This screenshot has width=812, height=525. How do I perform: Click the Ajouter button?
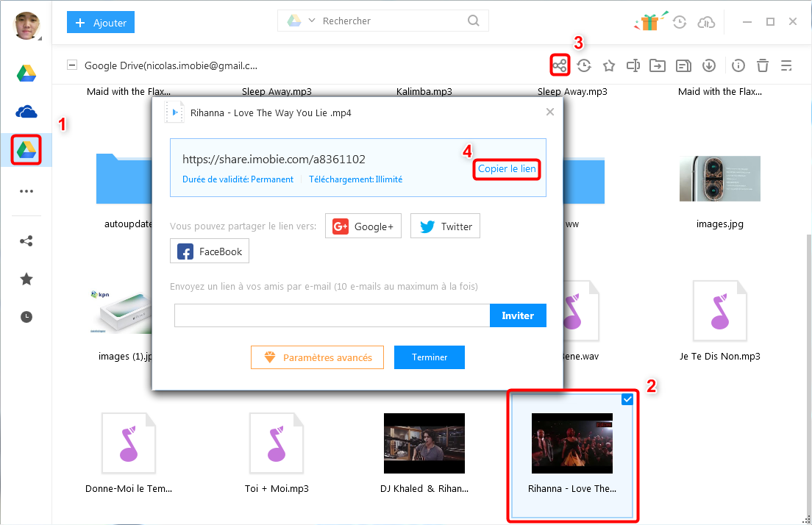[101, 22]
